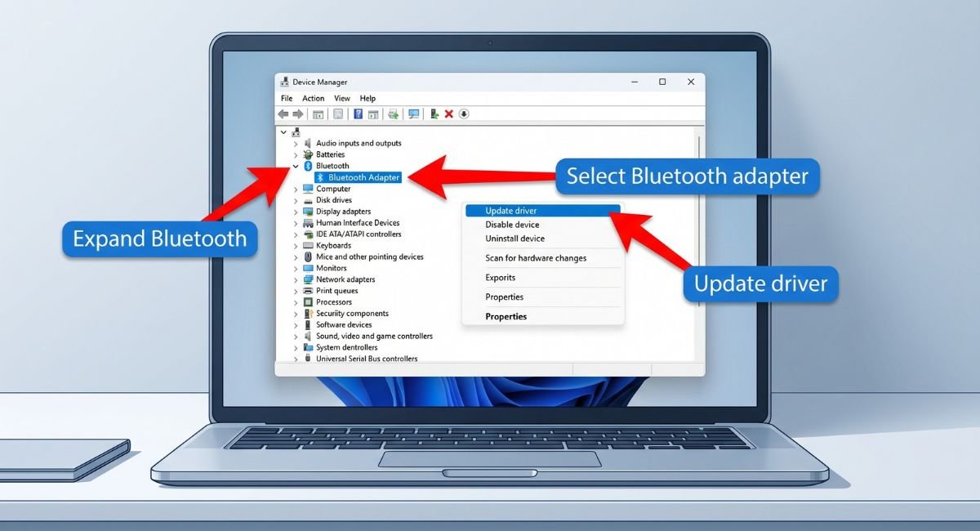
Task: Open the Help menu
Action: [367, 98]
